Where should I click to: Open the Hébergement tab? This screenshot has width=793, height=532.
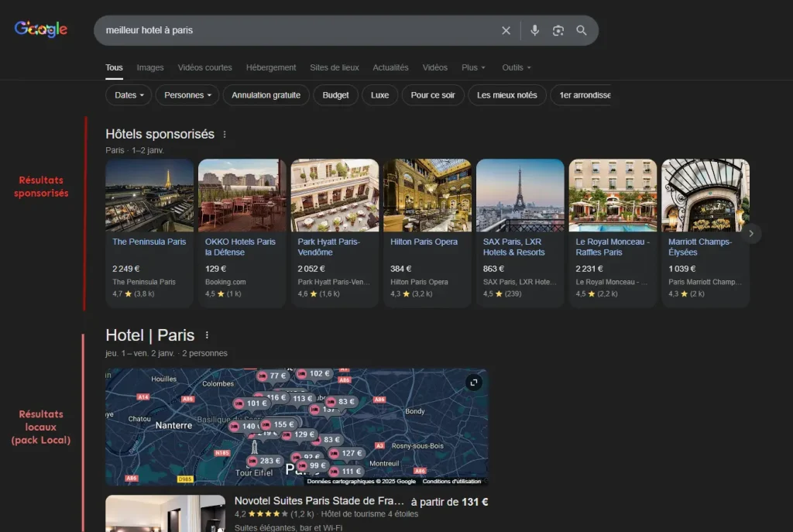click(x=271, y=67)
